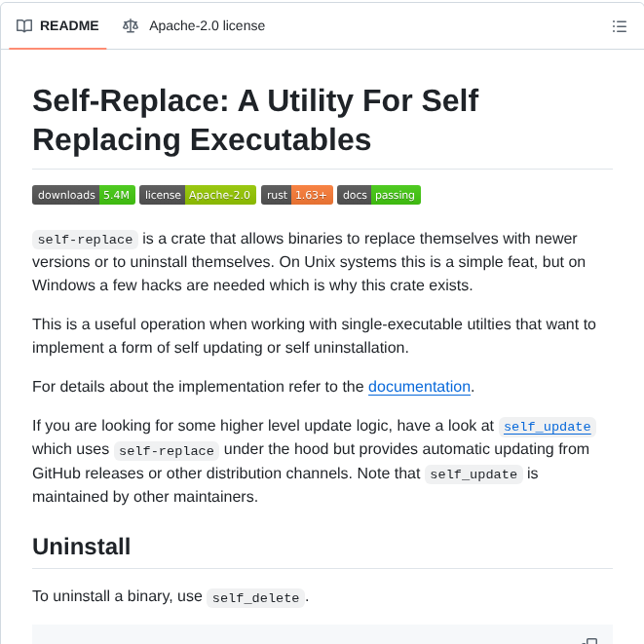Viewport: 644px width, 644px height.
Task: Click the book icon beside README
Action: pos(24,26)
